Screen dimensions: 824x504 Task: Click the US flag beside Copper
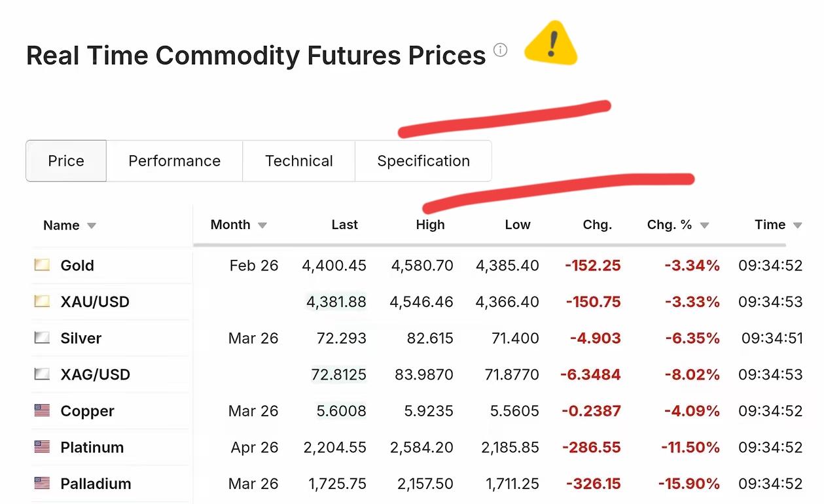42,411
